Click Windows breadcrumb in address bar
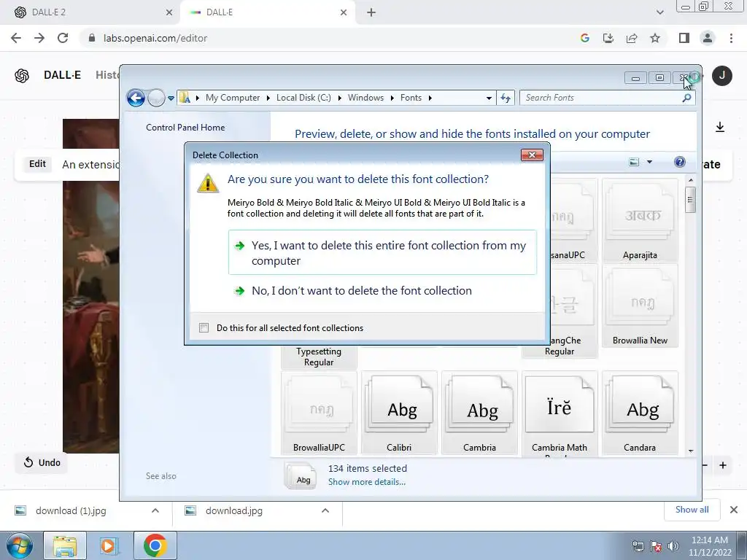Screen dimensions: 747x560 pos(365,98)
